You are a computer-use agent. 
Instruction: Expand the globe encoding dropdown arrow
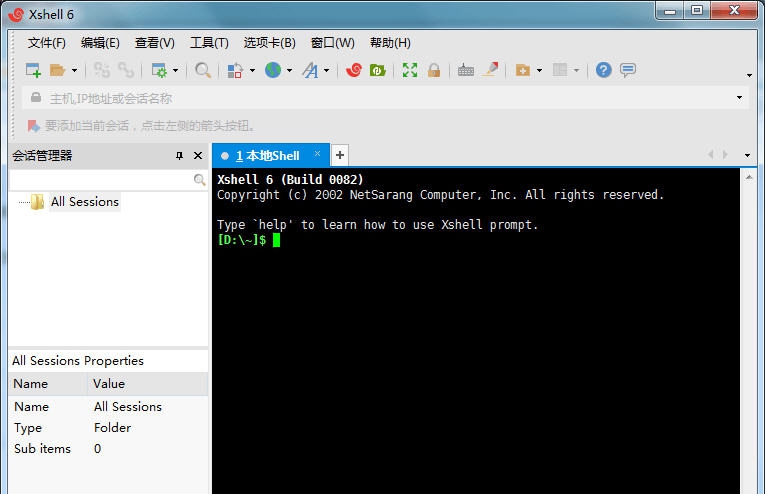[289, 71]
